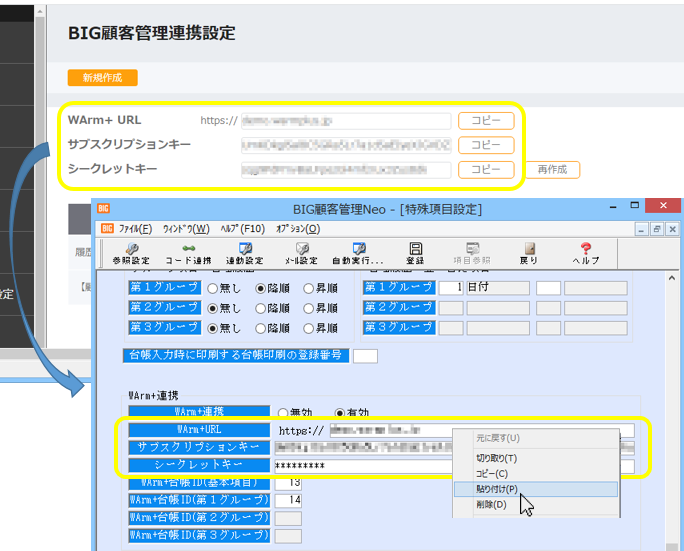Screen dimensions: 684x551
Task: Restore the inner child window
Action: (657, 229)
